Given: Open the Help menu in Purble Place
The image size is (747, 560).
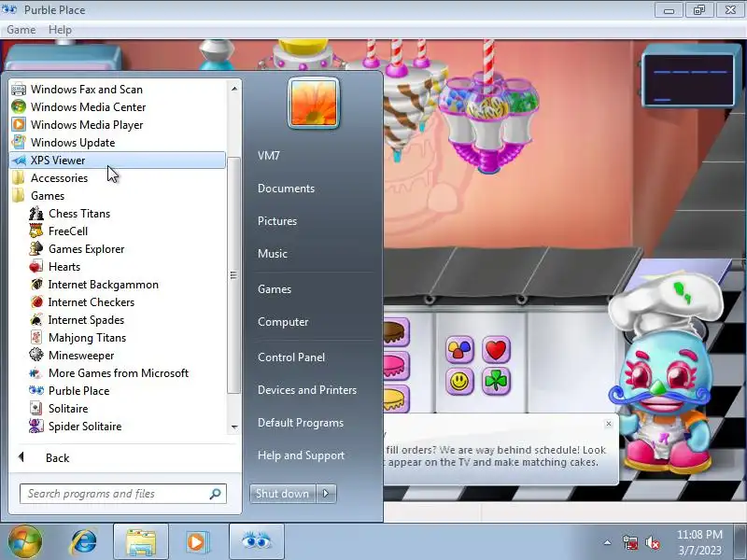Looking at the screenshot, I should [x=60, y=30].
